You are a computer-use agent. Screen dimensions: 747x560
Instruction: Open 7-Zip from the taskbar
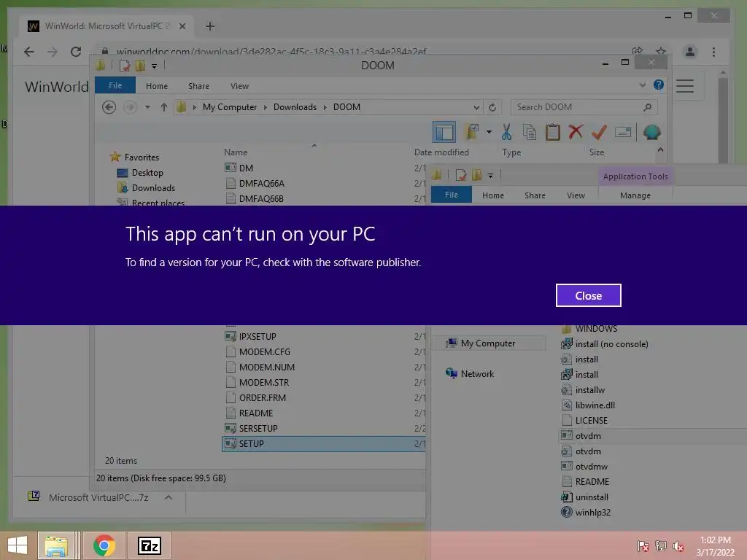tap(149, 545)
